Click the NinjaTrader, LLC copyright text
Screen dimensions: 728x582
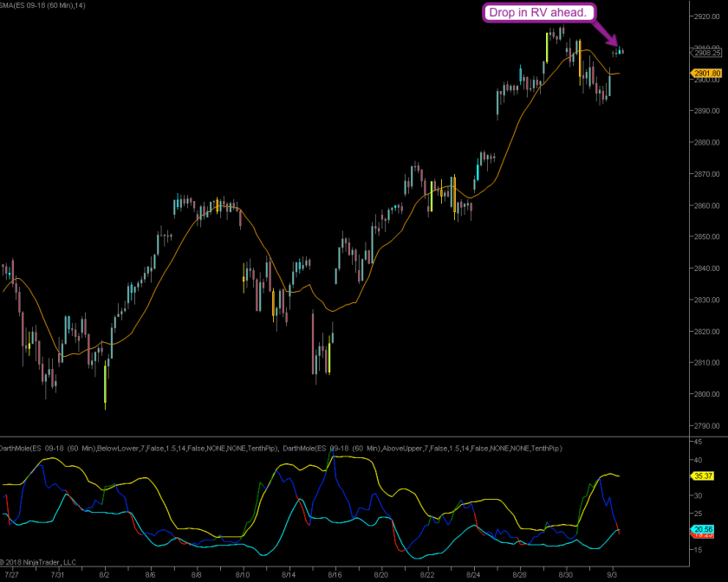pos(39,561)
